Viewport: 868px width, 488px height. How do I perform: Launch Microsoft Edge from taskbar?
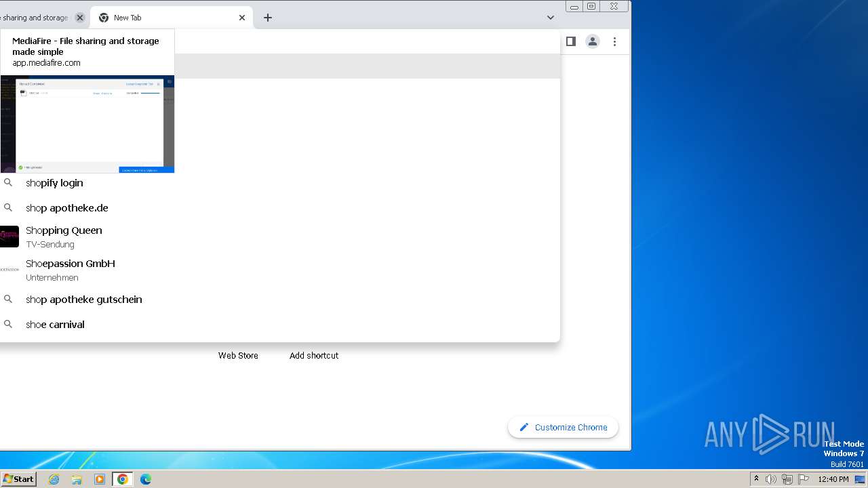click(146, 479)
